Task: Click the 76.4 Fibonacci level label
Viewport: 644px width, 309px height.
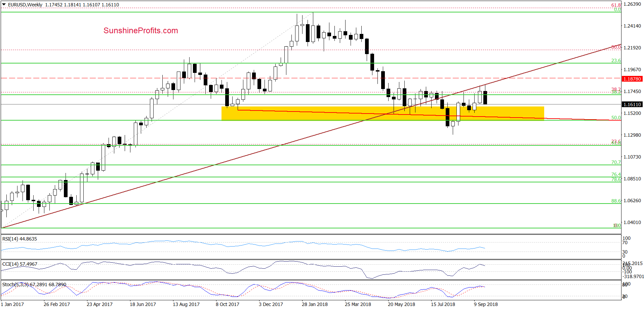Action: click(616, 174)
